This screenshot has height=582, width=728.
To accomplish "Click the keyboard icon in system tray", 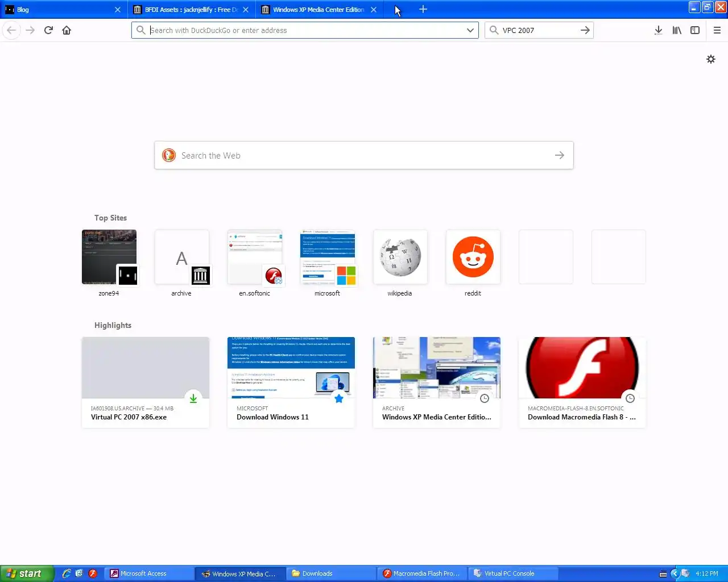I will [663, 573].
